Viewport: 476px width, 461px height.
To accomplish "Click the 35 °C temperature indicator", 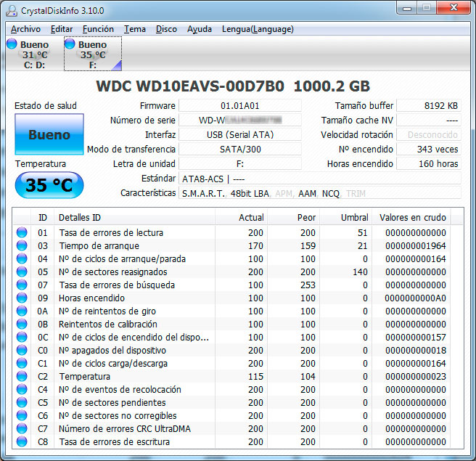I will pos(49,185).
